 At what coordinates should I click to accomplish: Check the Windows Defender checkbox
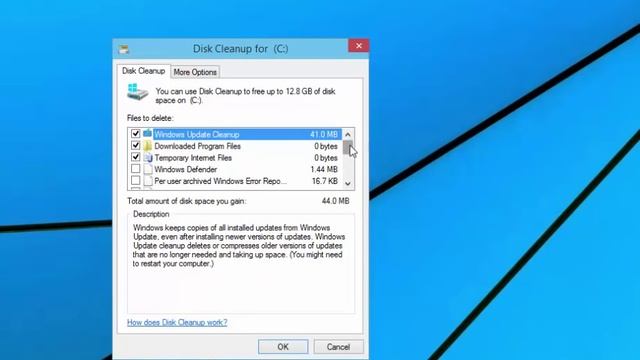pos(136,169)
